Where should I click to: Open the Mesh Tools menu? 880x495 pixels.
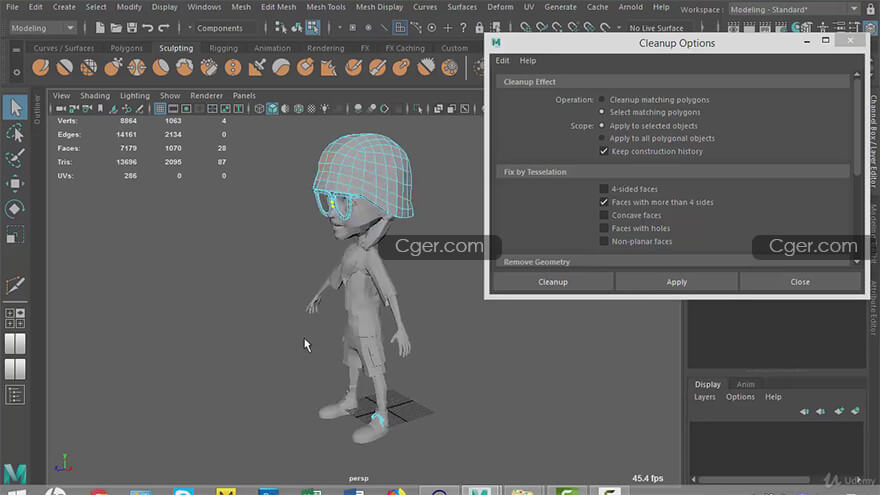[x=326, y=7]
